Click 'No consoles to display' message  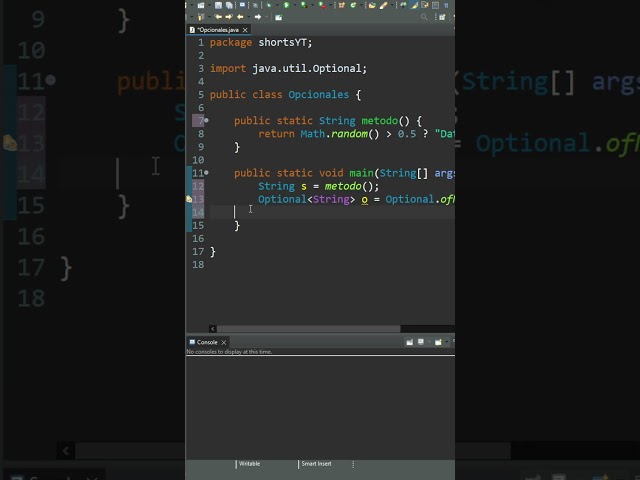tap(229, 351)
